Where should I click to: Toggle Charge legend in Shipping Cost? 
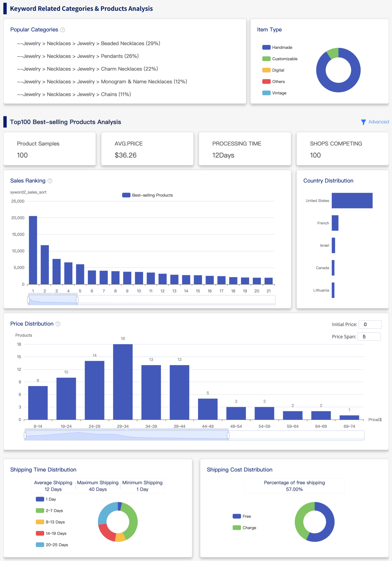tap(237, 528)
